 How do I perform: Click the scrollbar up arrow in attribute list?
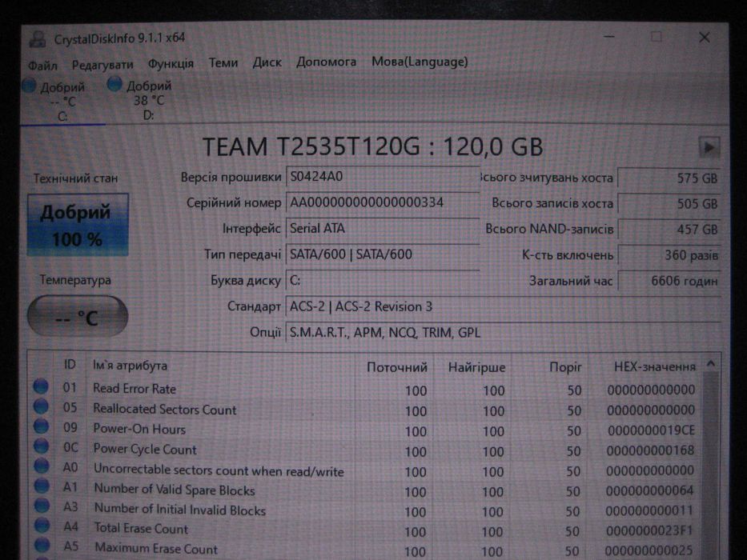[x=711, y=364]
